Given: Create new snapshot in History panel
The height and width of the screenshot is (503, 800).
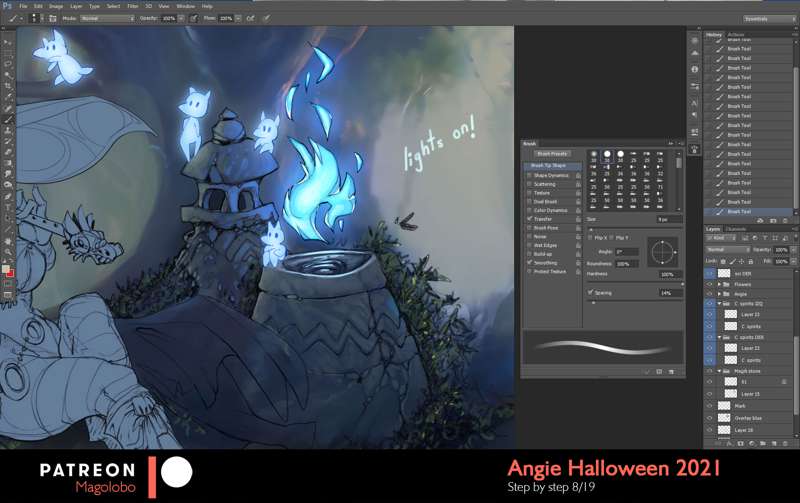Looking at the screenshot, I should (771, 220).
